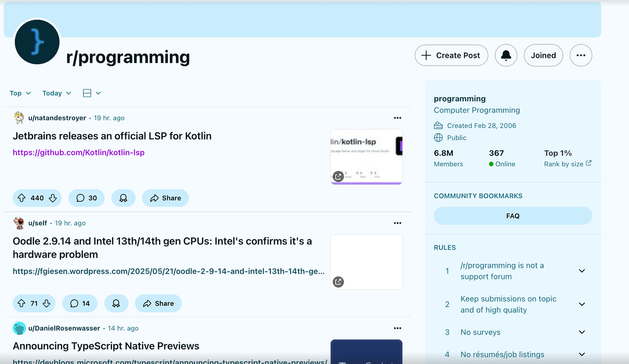629x364 pixels.
Task: Click the 6.8M Members count
Action: pos(448,158)
